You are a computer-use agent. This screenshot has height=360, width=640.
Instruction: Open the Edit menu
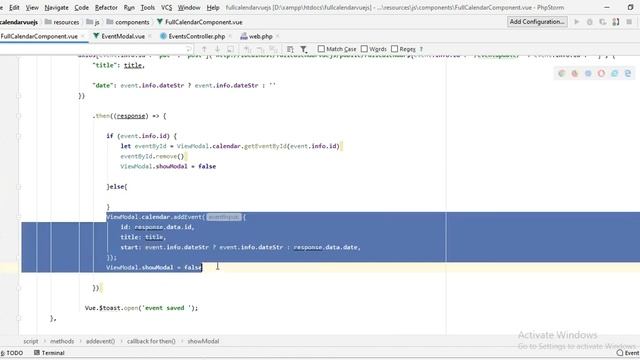[x=14, y=7]
